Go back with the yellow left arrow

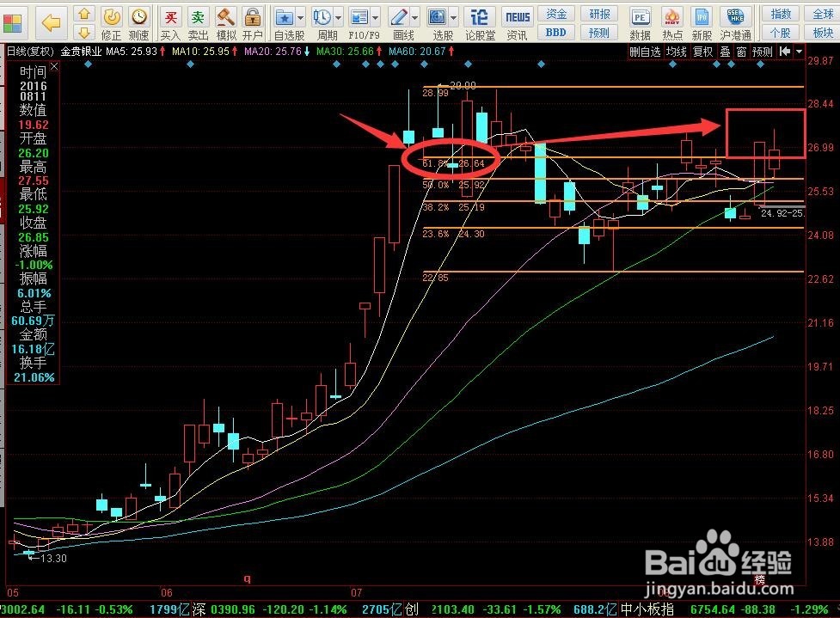click(51, 23)
